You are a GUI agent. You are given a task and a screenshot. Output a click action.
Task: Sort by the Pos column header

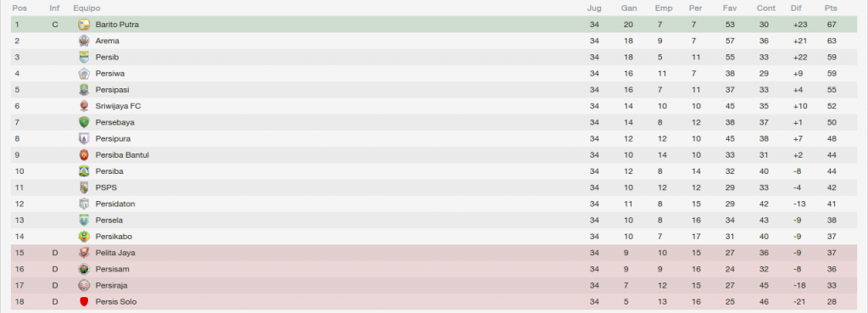(x=19, y=8)
